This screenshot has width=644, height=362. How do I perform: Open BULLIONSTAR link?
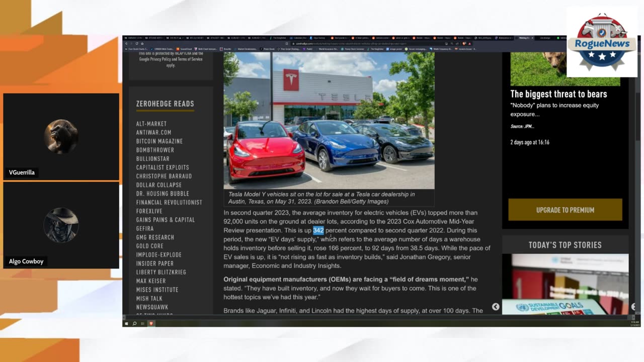[152, 158]
